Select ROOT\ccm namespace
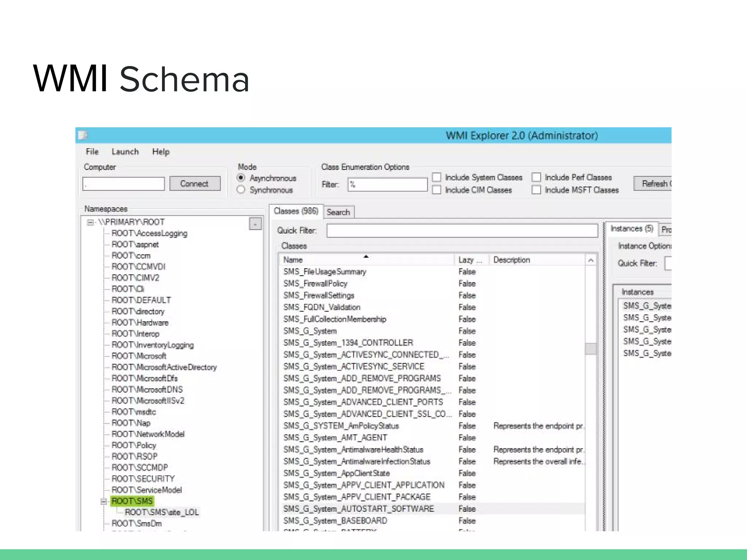Viewport: 747px width, 560px height. [131, 256]
